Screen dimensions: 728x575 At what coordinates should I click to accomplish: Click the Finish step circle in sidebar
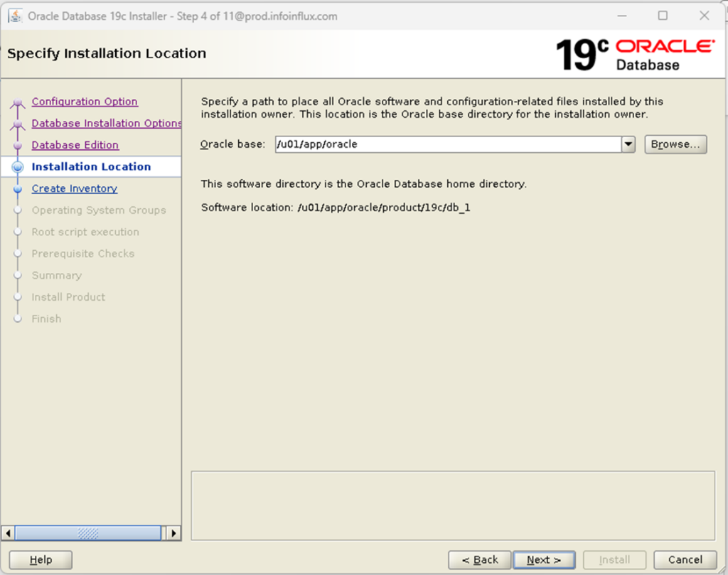coord(19,318)
